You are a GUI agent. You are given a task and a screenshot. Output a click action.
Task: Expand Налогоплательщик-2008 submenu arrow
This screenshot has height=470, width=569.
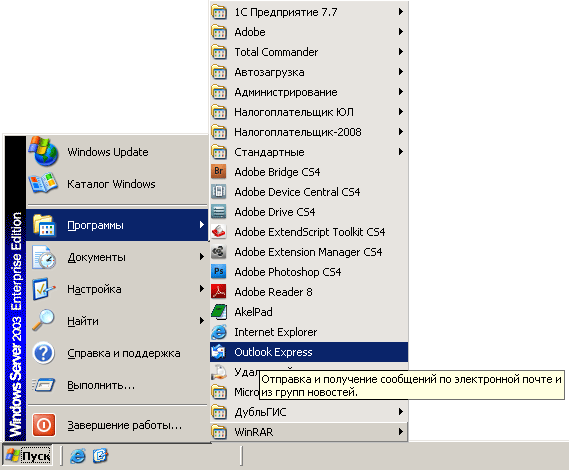[x=401, y=131]
